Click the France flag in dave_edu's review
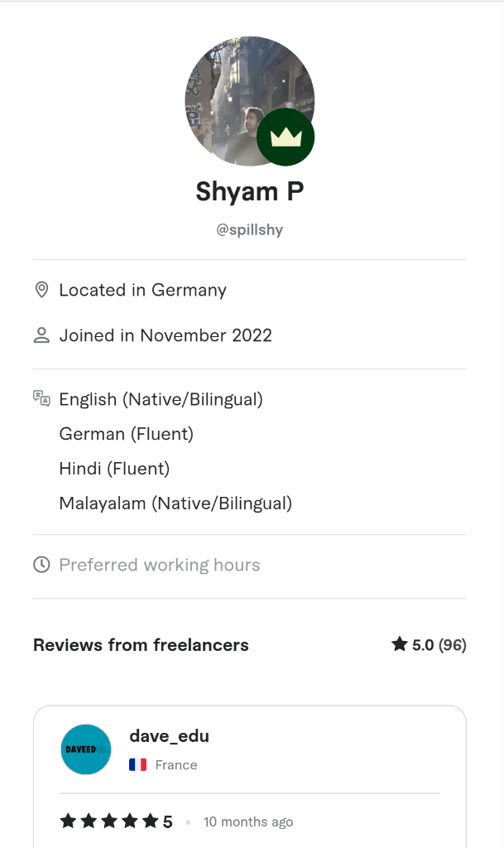This screenshot has width=504, height=848. coord(137,764)
